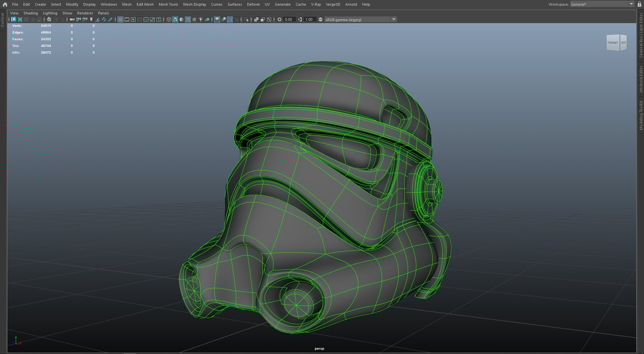Open the Panels menu
644x354 pixels.
click(103, 13)
